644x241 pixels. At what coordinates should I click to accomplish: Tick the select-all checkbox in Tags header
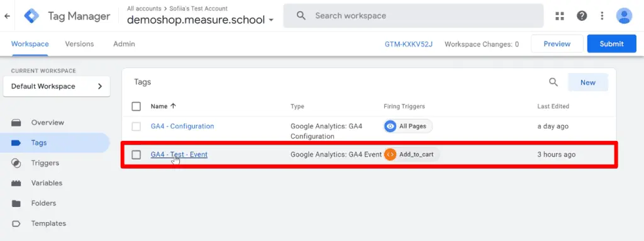click(136, 106)
